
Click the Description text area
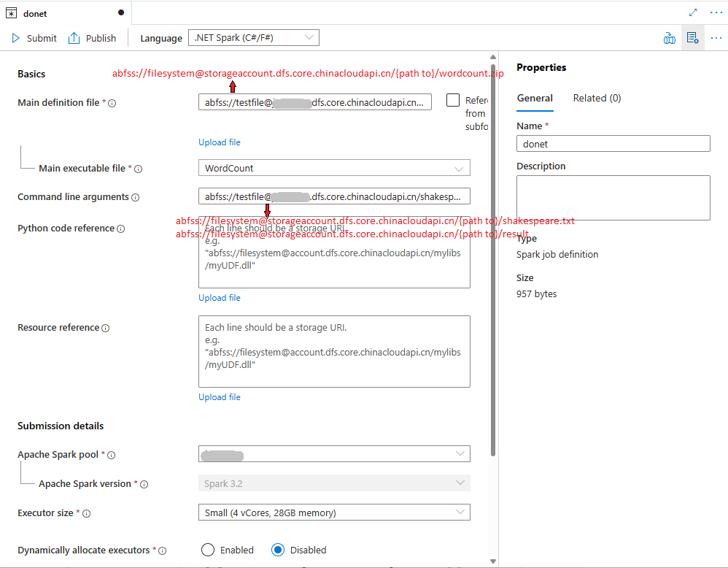tap(613, 198)
